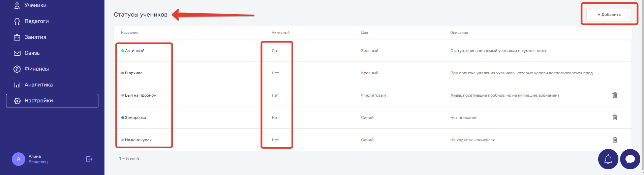Click the "Активный" column header
Image resolution: width=644 pixels, height=175 pixels.
click(281, 33)
